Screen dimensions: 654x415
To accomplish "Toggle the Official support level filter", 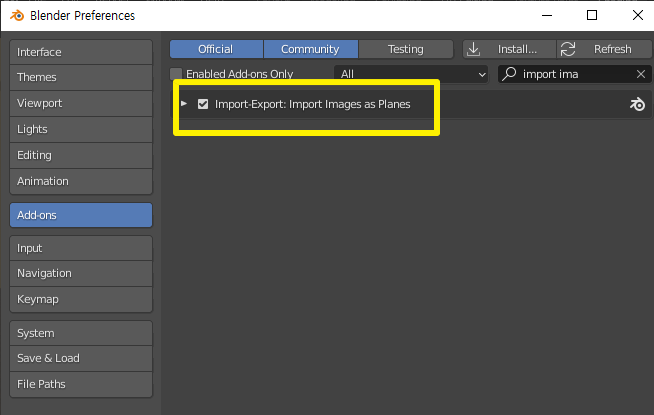I will click(216, 49).
